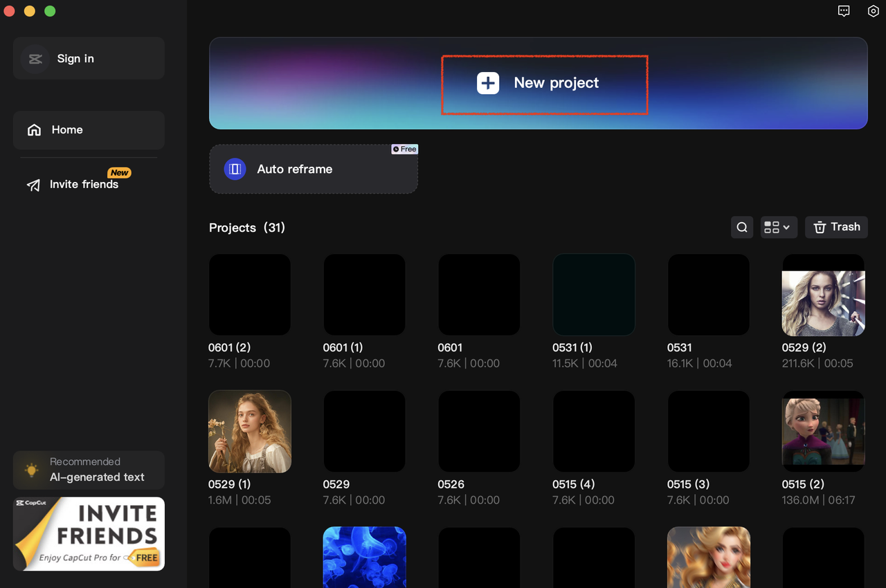
Task: Open the Trash with bin icon
Action: pyautogui.click(x=836, y=227)
